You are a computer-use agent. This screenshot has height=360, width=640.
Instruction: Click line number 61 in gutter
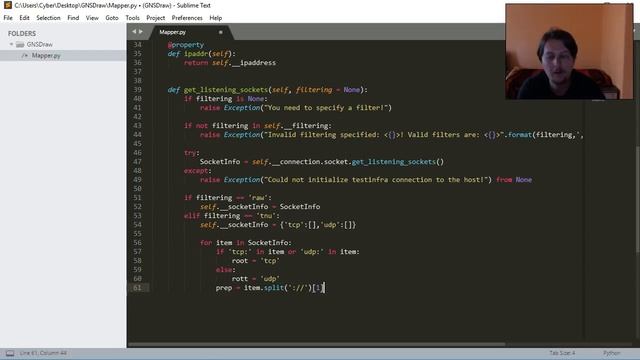point(138,288)
